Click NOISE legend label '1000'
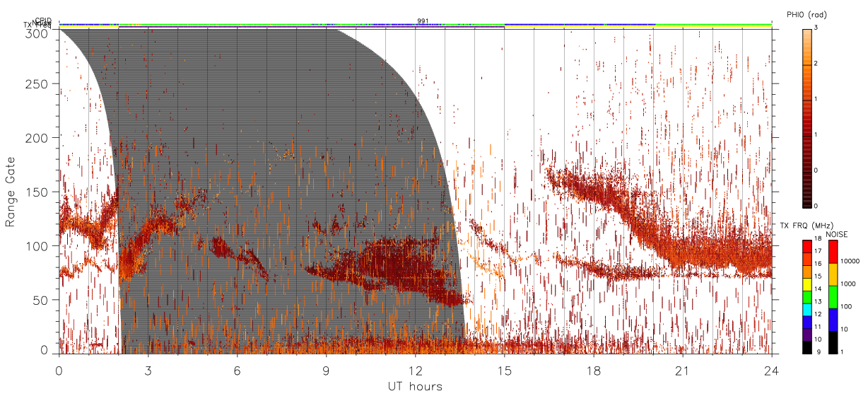 (848, 284)
